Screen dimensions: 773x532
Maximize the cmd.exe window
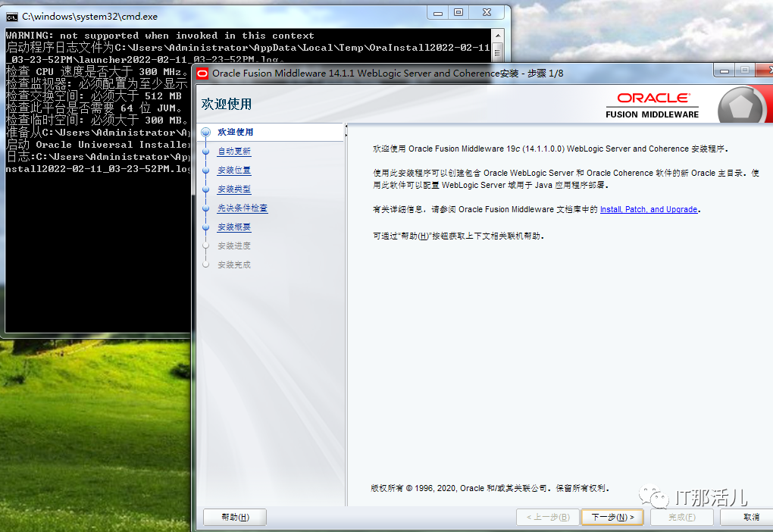click(458, 13)
